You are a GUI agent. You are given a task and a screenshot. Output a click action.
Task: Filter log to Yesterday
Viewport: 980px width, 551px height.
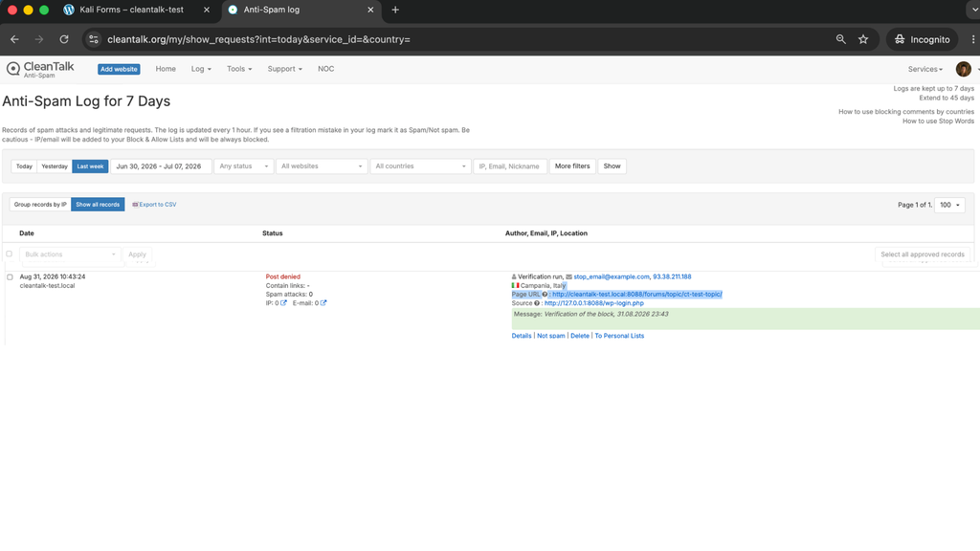55,166
